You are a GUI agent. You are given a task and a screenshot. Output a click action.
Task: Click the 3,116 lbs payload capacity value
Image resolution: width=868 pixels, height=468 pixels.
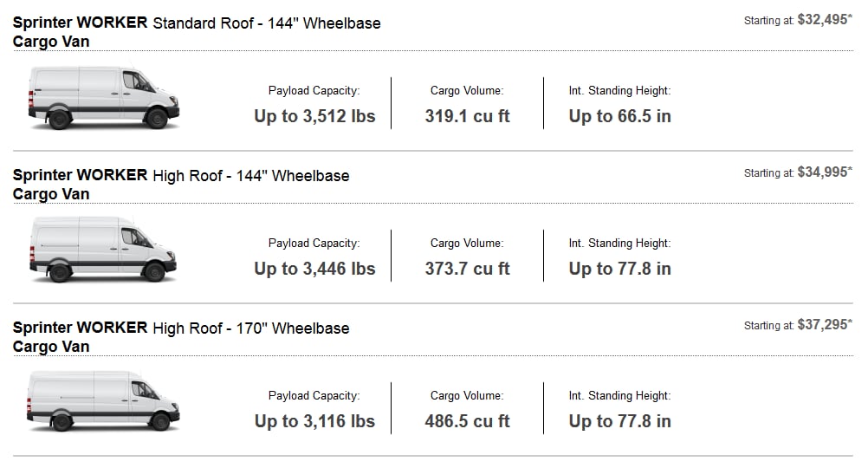[x=314, y=421]
